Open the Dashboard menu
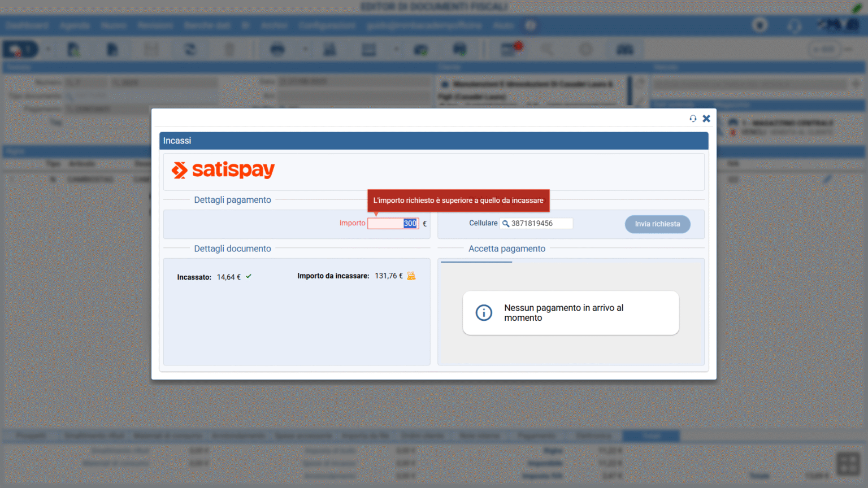The width and height of the screenshot is (868, 488). point(27,25)
